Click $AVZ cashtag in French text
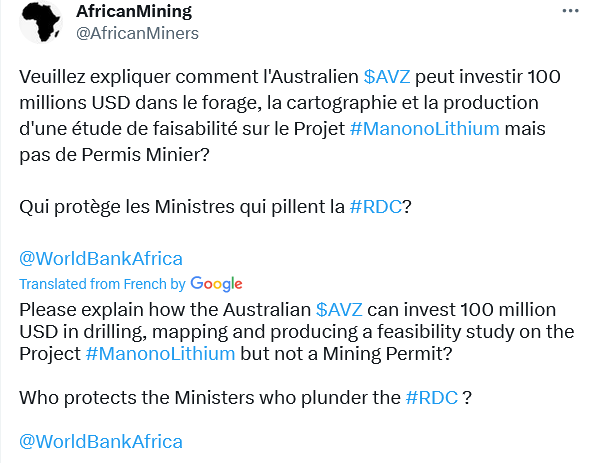Viewport: 597px width, 463px height. coord(386,77)
